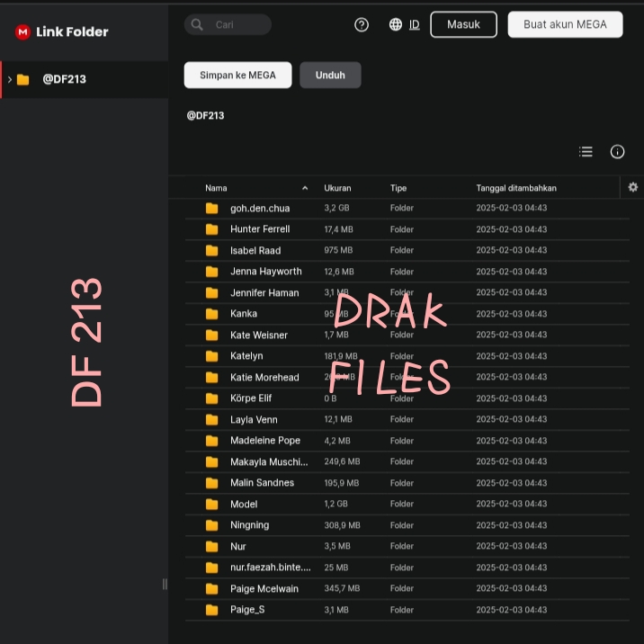Click the sidebar resize handle
Screen dimensions: 644x644
(165, 584)
